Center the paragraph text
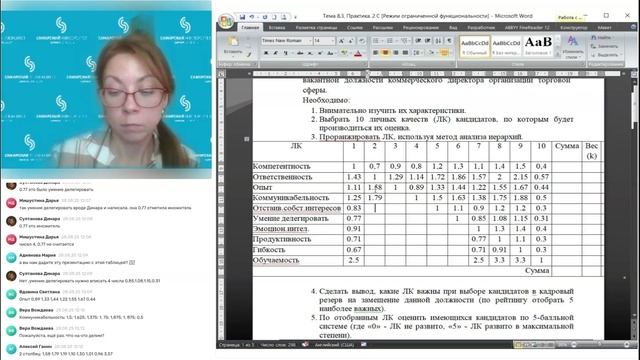This screenshot has width=640, height=360. [x=385, y=53]
